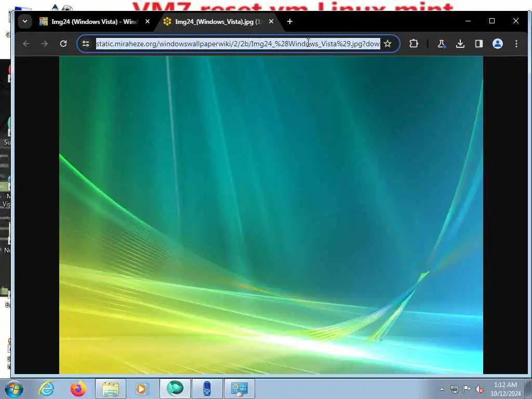Maximize the browser window
Image resolution: width=532 pixels, height=399 pixels.
tap(492, 21)
